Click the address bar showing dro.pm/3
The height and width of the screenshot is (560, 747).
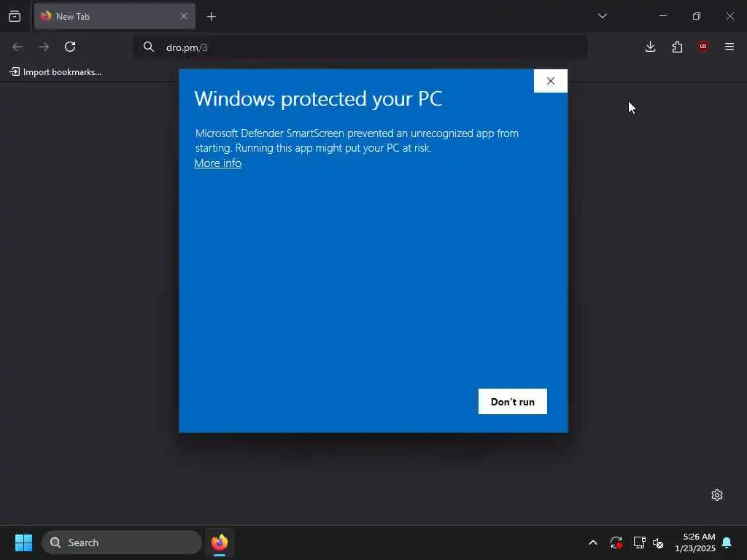[x=360, y=47]
